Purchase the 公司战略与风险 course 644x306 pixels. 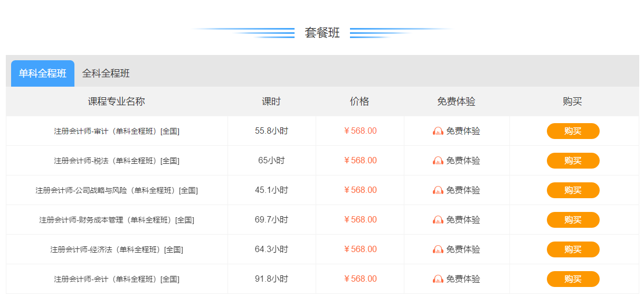[573, 190]
